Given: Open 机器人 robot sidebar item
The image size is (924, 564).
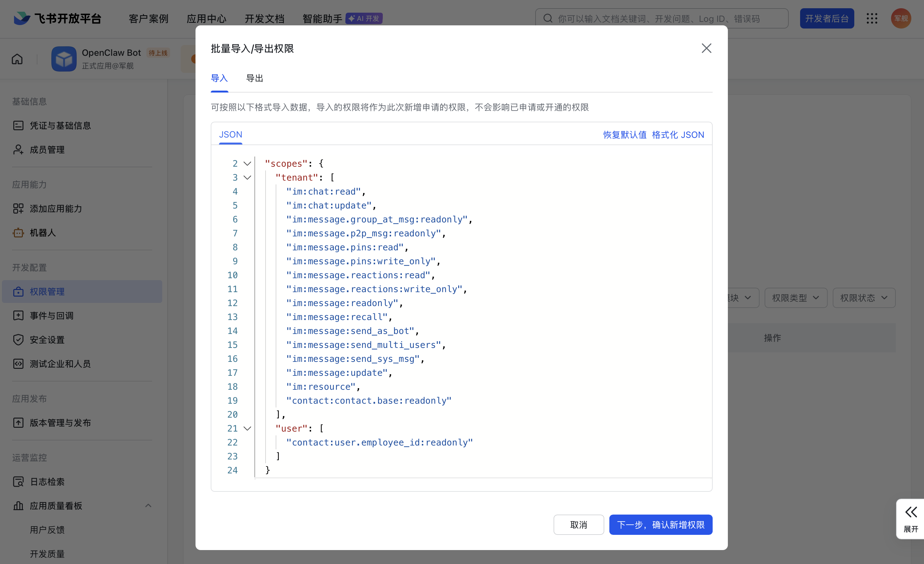Looking at the screenshot, I should click(42, 233).
